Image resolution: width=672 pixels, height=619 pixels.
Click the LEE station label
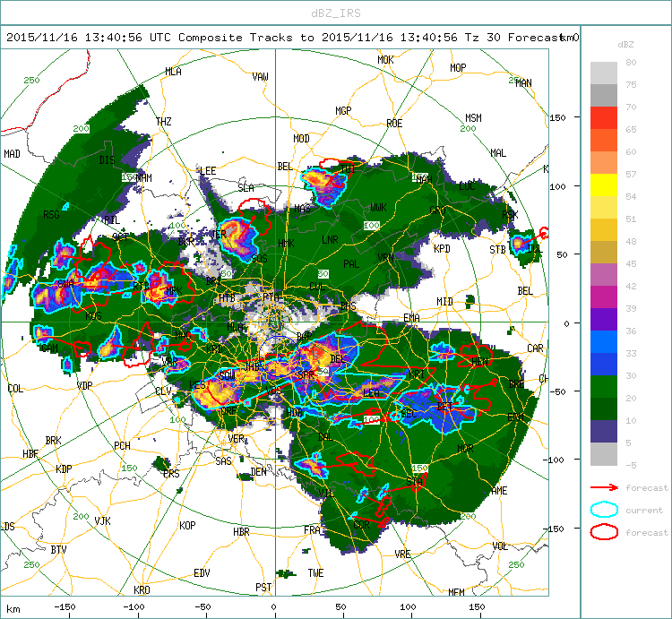pos(208,171)
